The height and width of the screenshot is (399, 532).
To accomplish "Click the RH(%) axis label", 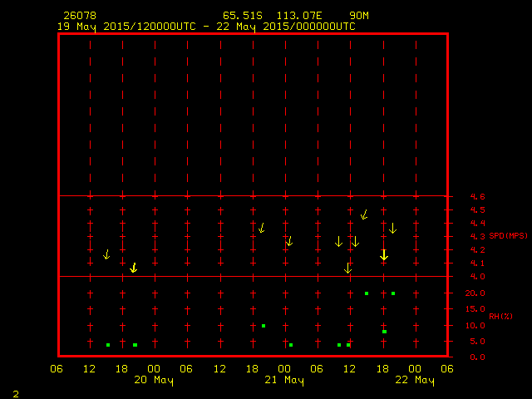I will [x=499, y=317].
